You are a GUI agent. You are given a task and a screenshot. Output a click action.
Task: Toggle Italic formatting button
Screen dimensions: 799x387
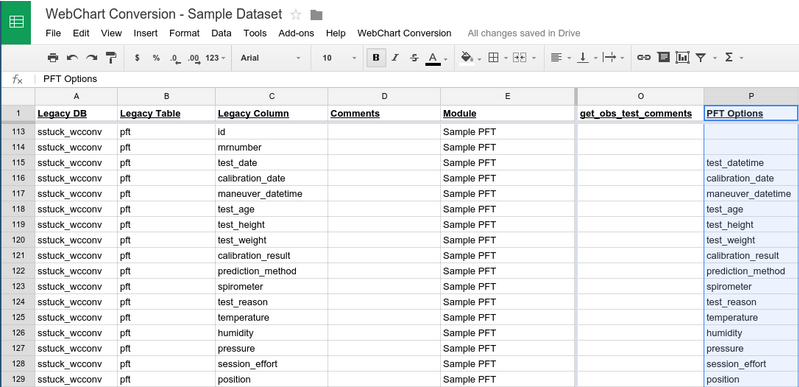point(395,58)
